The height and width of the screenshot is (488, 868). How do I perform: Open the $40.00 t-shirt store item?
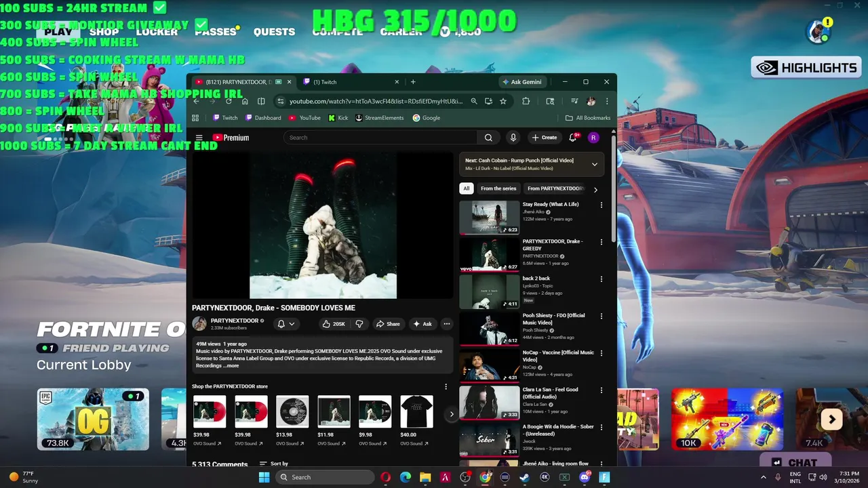416,411
